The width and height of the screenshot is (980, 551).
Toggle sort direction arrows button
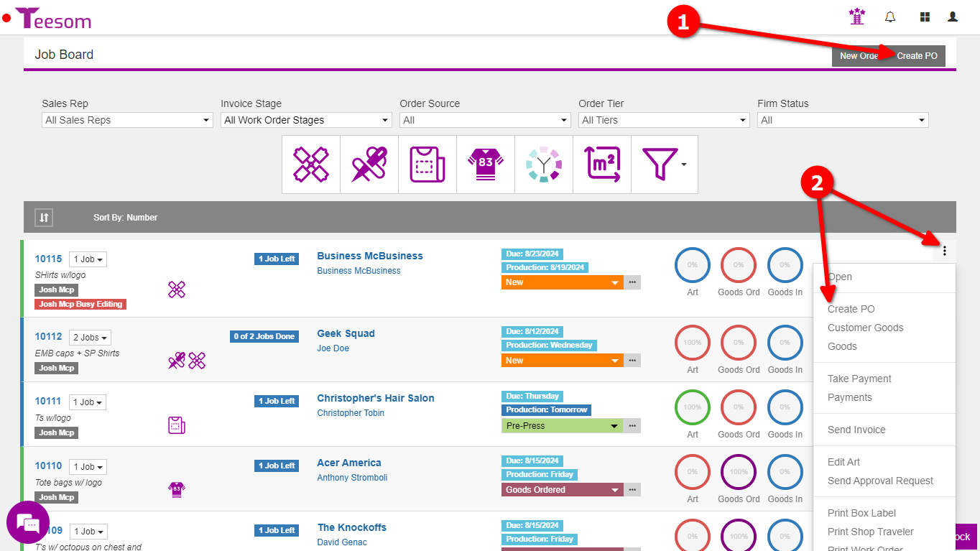click(45, 218)
